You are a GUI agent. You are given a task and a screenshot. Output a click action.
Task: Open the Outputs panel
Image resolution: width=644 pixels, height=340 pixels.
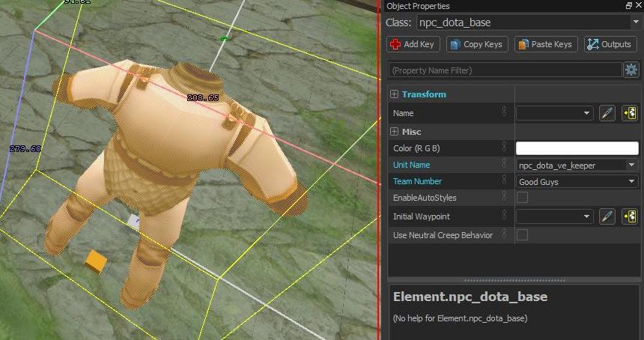[x=610, y=44]
